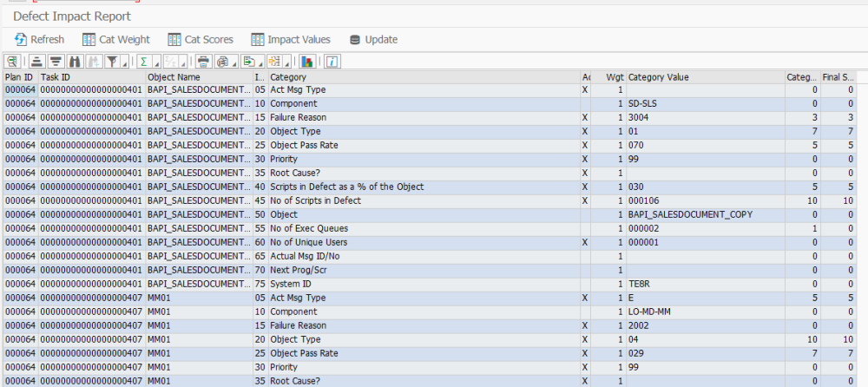Viewport: 868px width, 387px height.
Task: Open the Choose Layout dropdown arrow
Action: 286,62
